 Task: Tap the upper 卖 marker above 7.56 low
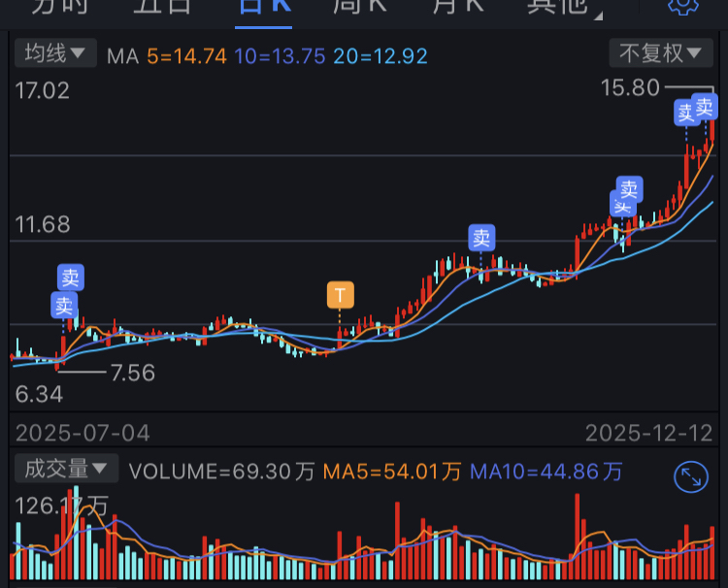[71, 278]
